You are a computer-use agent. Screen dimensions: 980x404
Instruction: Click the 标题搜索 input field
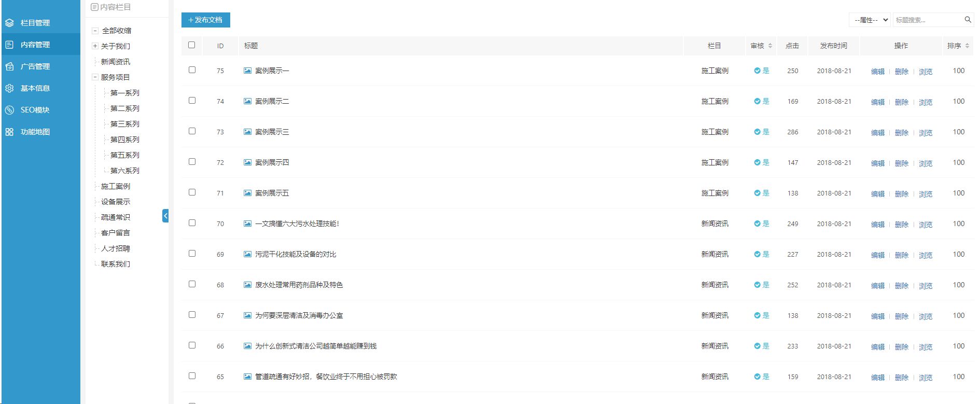(927, 20)
